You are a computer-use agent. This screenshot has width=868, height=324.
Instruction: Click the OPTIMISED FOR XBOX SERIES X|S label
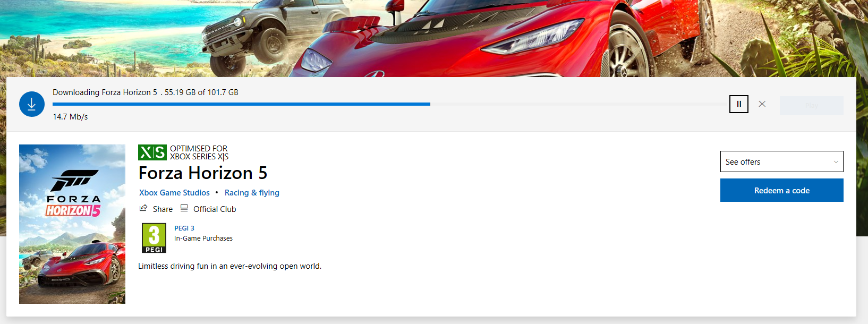click(x=199, y=152)
